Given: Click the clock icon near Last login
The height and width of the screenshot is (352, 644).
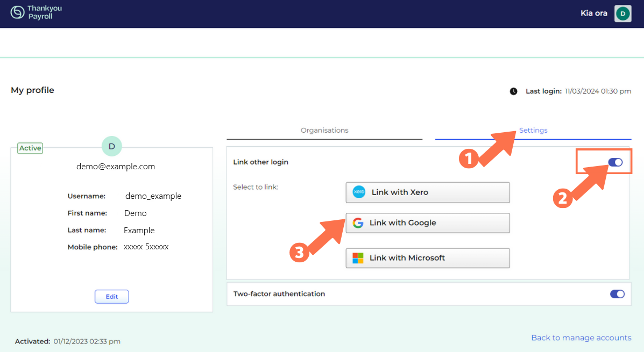Looking at the screenshot, I should click(514, 91).
